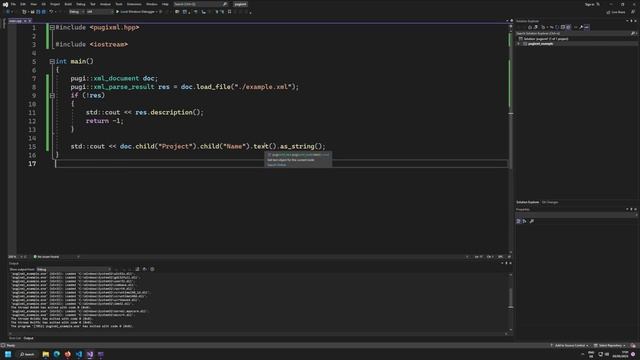
Task: Open the Build menu
Action: tap(68, 4)
